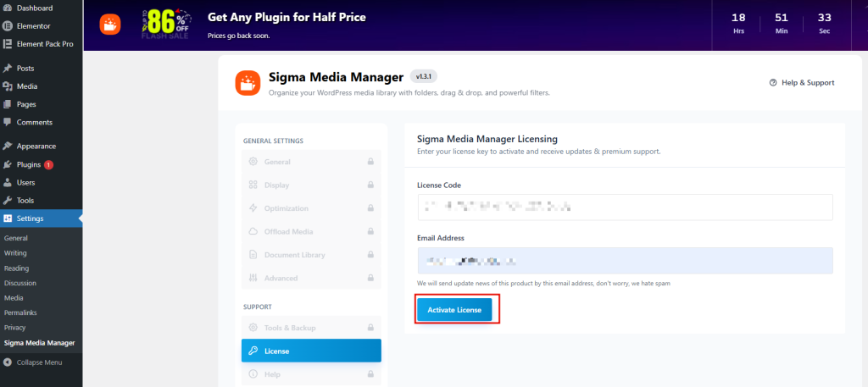Click the orange plugin logo in sale banner
868x387 pixels.
click(x=110, y=25)
